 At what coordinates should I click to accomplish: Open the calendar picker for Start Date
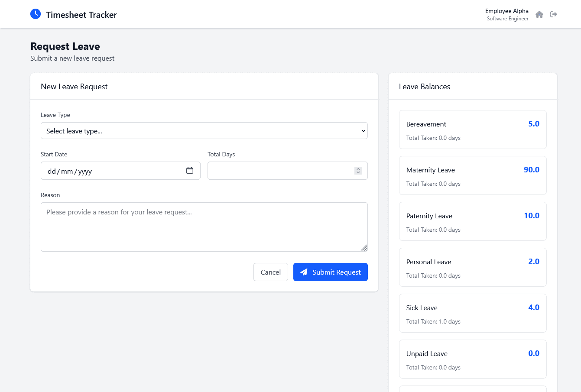[x=190, y=170]
